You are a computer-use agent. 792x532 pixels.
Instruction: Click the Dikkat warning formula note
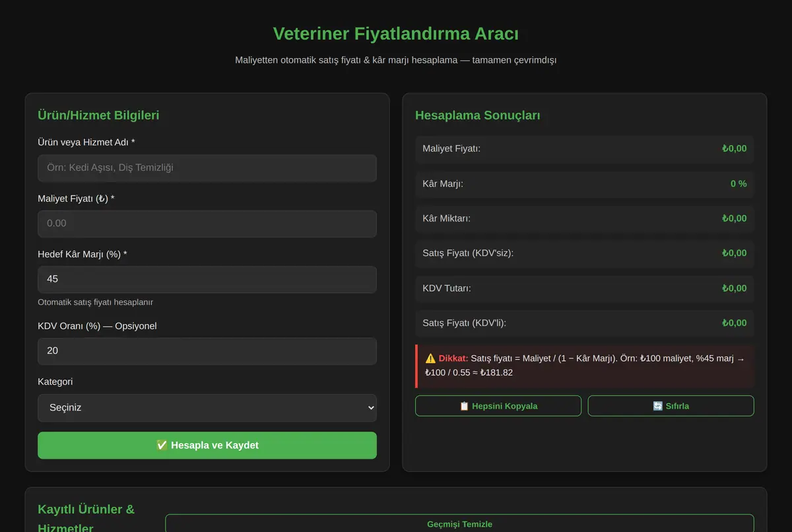[x=585, y=366]
